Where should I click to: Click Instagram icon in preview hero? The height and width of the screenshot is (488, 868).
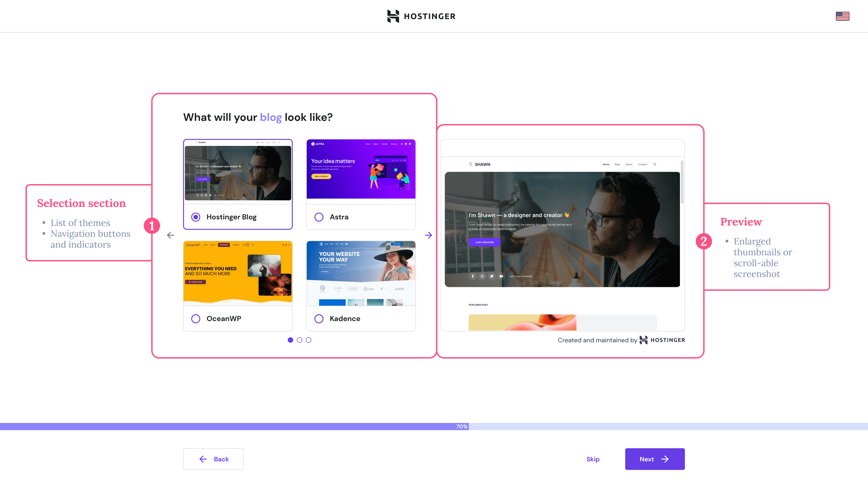[482, 276]
